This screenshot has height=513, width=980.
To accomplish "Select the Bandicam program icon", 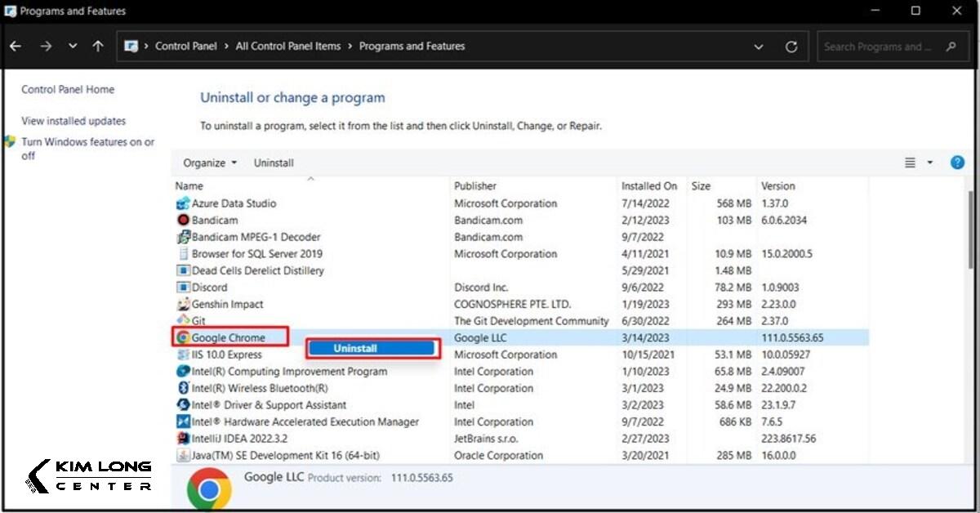I will click(x=183, y=221).
